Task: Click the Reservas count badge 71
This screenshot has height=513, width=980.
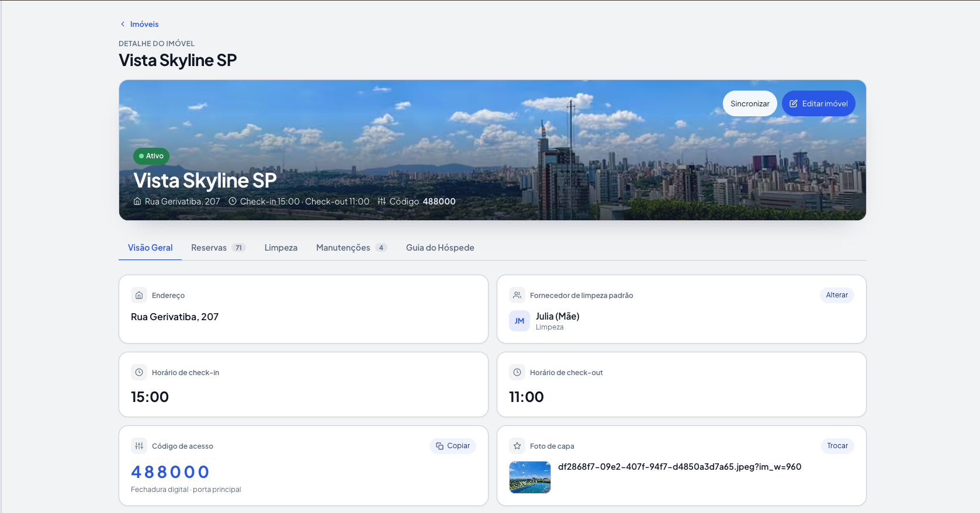Action: (x=238, y=248)
